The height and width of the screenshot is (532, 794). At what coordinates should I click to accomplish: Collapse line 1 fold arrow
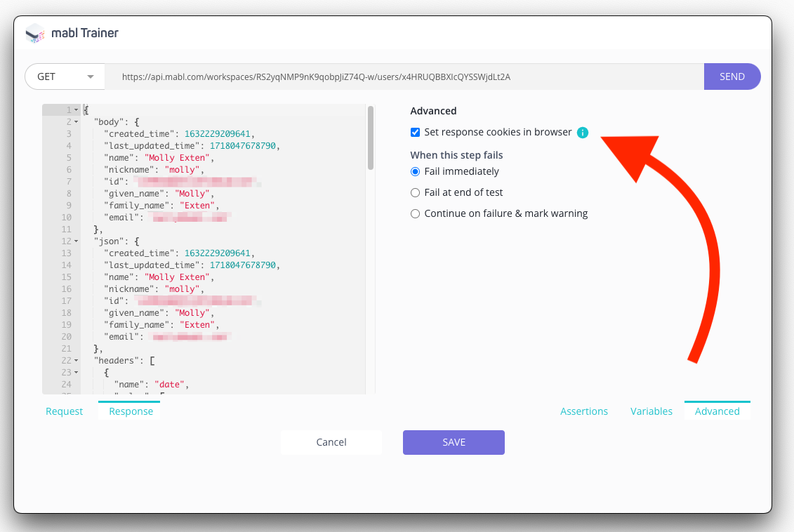point(77,110)
